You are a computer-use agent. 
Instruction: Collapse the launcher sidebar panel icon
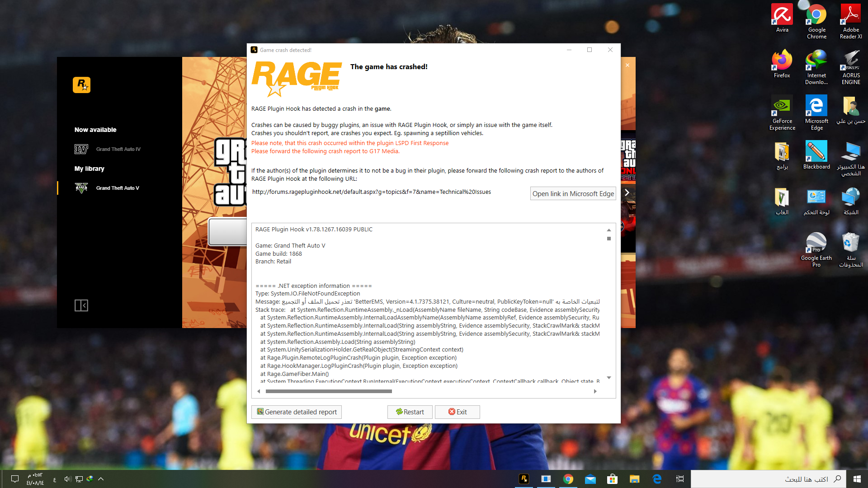click(x=81, y=305)
